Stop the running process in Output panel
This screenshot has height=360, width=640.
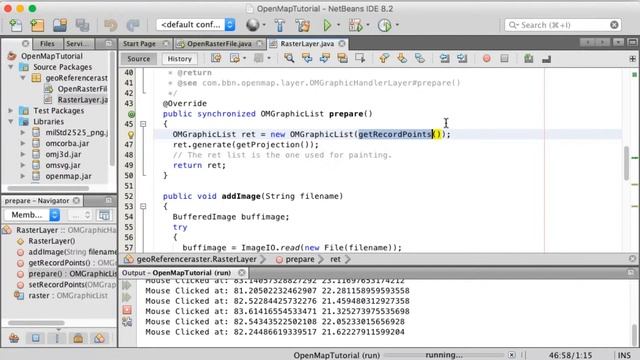tap(127, 310)
